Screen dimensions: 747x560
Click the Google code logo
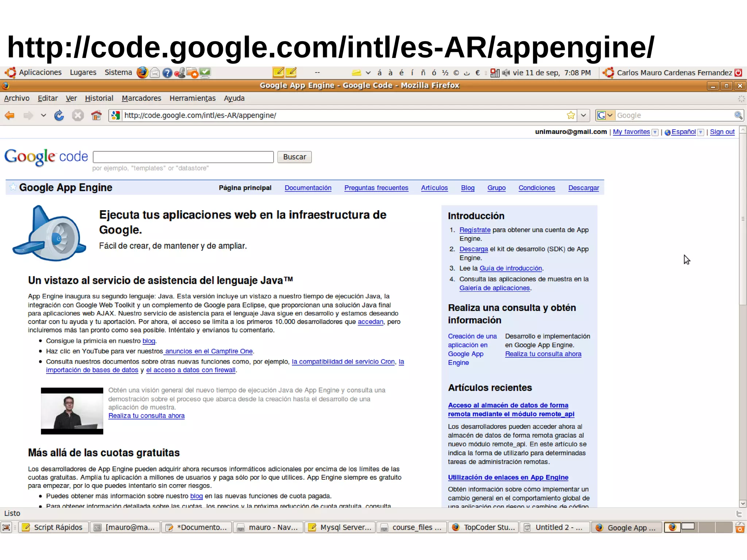tap(46, 157)
